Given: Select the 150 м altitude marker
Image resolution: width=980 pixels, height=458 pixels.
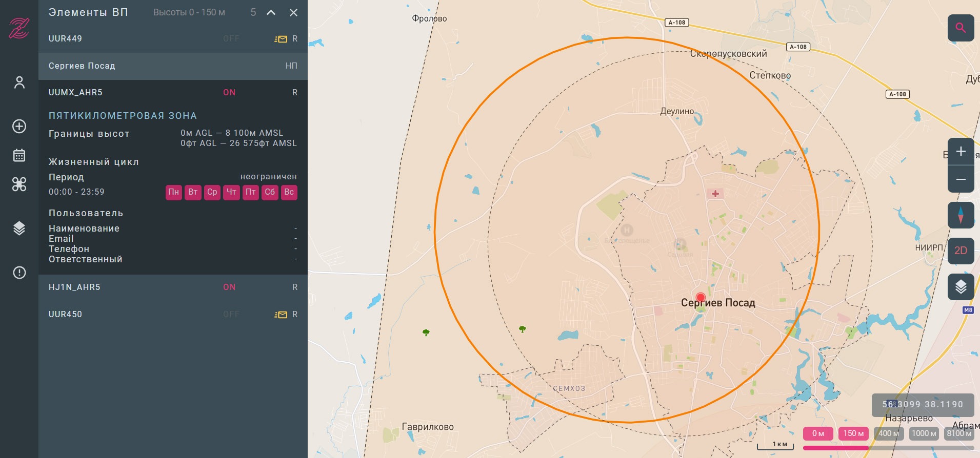Looking at the screenshot, I should tap(853, 433).
